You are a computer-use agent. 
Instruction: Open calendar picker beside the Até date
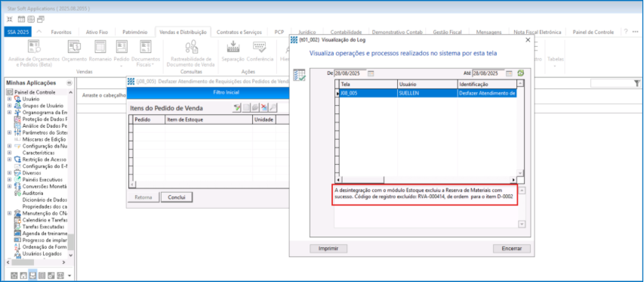(509, 73)
